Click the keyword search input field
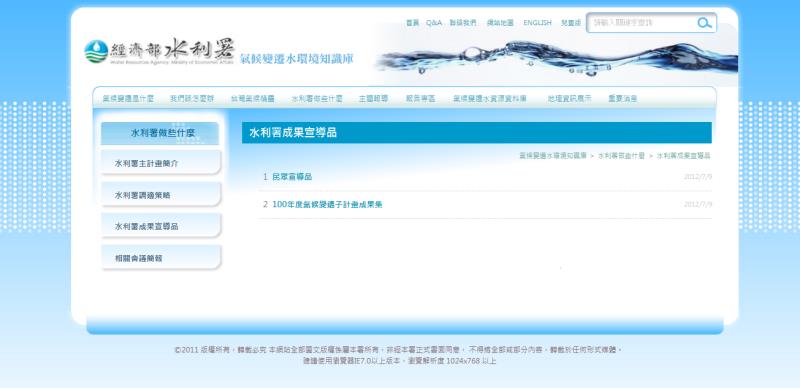Viewport: 800px width, 388px height. tap(642, 23)
